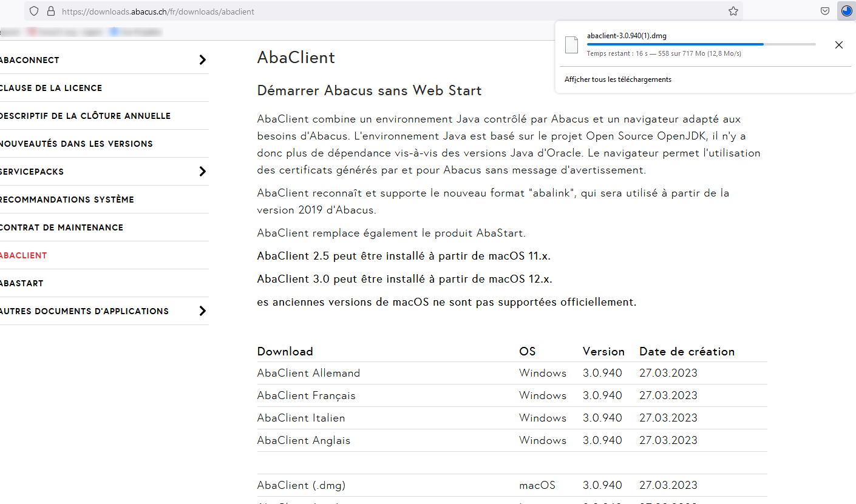
Task: Click 27.03.2023 date in AbaClient (.dmg) row
Action: (x=668, y=485)
